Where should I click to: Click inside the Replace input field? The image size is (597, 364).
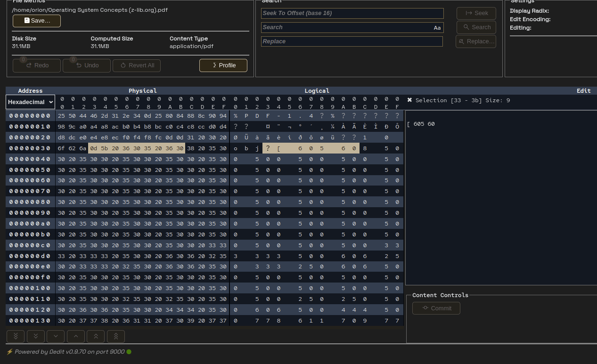(352, 41)
